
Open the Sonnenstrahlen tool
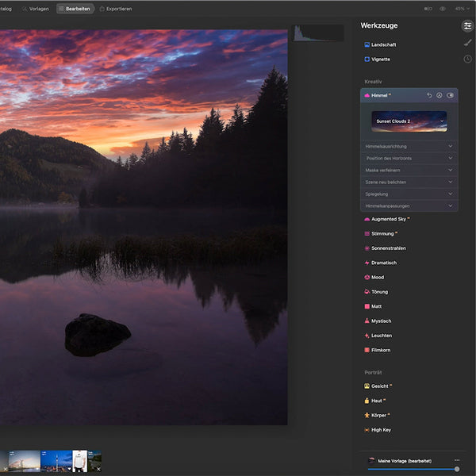point(390,248)
